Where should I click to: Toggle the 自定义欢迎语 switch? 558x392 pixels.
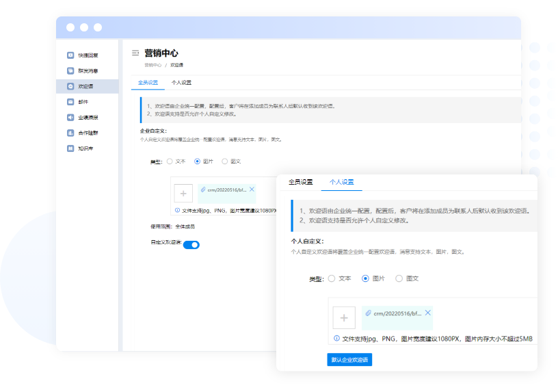[x=191, y=245]
